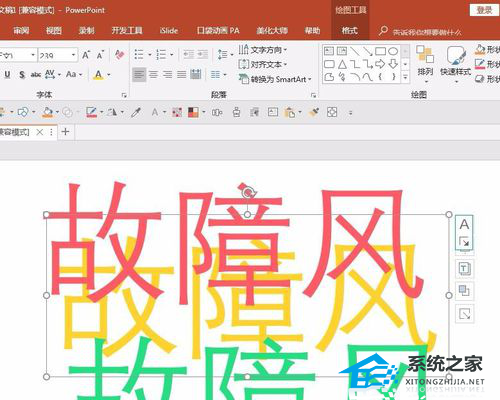This screenshot has height=400, width=500.
Task: Select the text box shape in gallery
Action: tap(329, 51)
